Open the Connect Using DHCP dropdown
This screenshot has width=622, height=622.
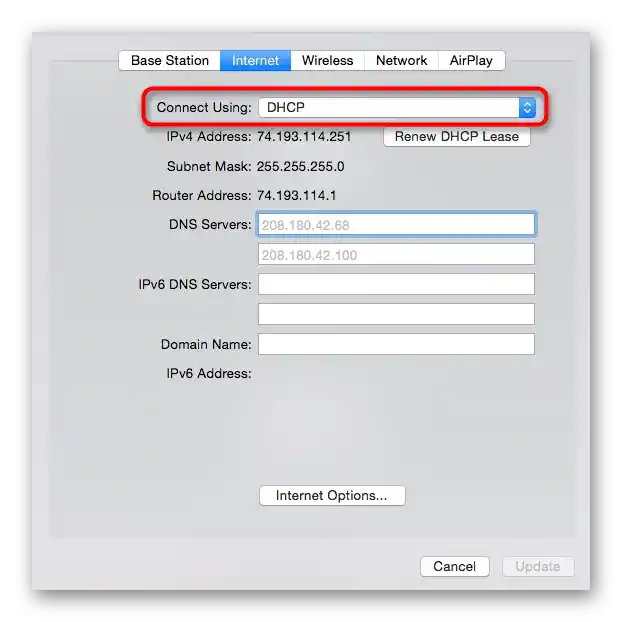click(397, 108)
